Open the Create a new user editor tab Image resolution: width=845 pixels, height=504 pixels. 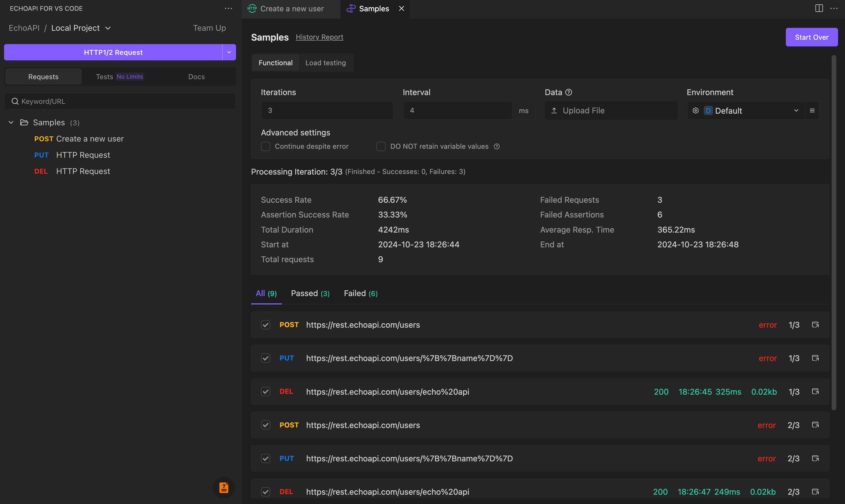pyautogui.click(x=291, y=8)
